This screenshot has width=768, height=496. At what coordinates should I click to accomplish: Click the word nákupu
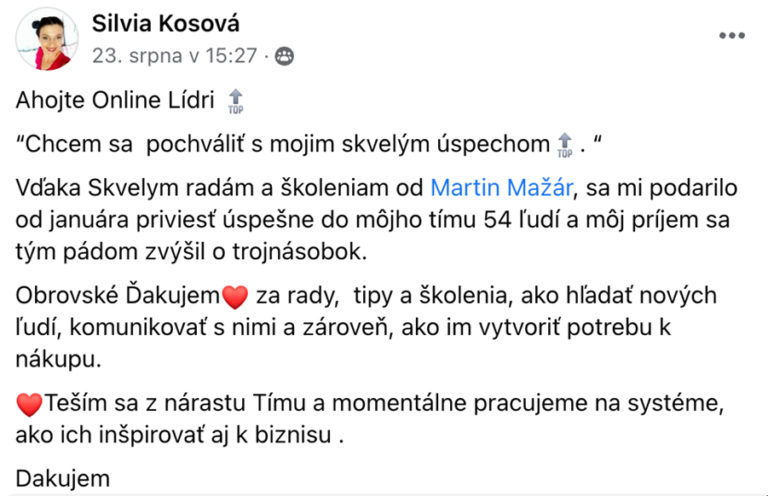[x=58, y=360]
